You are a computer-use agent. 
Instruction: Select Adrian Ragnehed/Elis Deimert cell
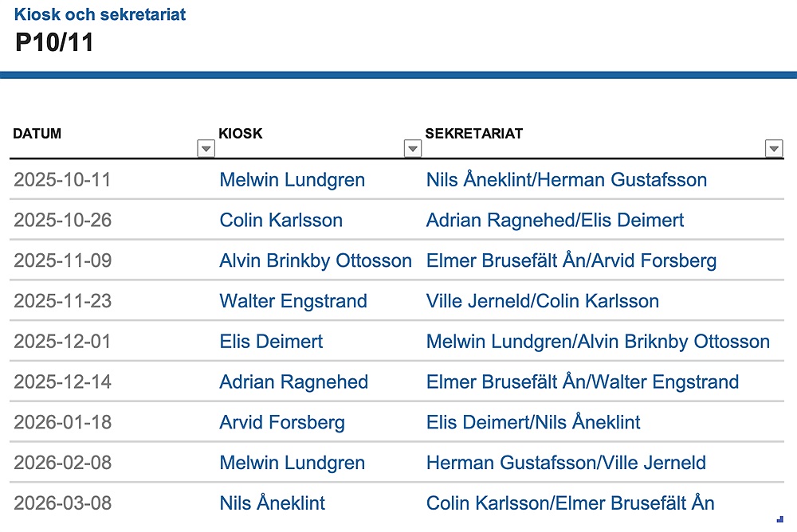(555, 221)
